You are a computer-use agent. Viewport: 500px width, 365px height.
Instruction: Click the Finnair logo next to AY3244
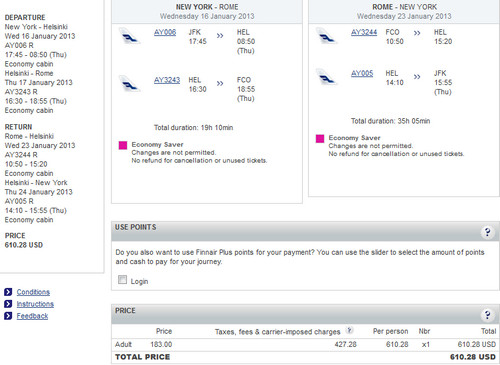coord(327,36)
